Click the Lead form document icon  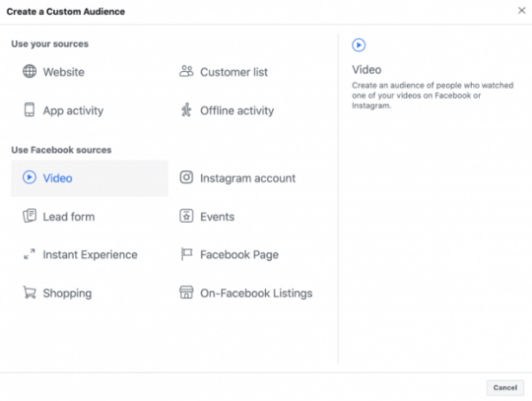(x=29, y=216)
